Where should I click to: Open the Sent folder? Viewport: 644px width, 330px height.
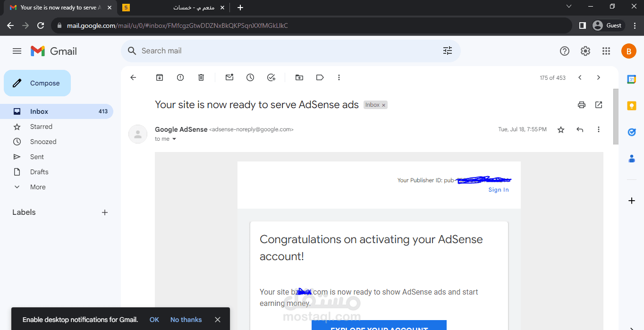pyautogui.click(x=57, y=157)
